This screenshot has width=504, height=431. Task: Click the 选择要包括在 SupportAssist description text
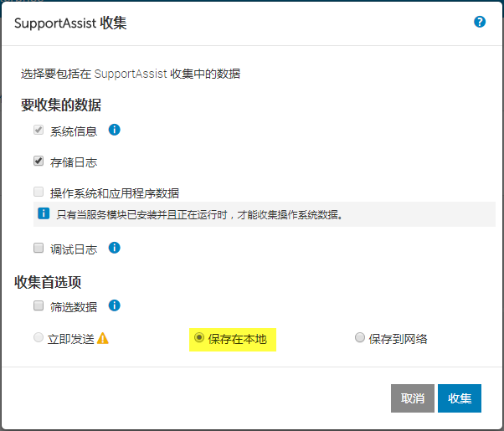tap(131, 74)
